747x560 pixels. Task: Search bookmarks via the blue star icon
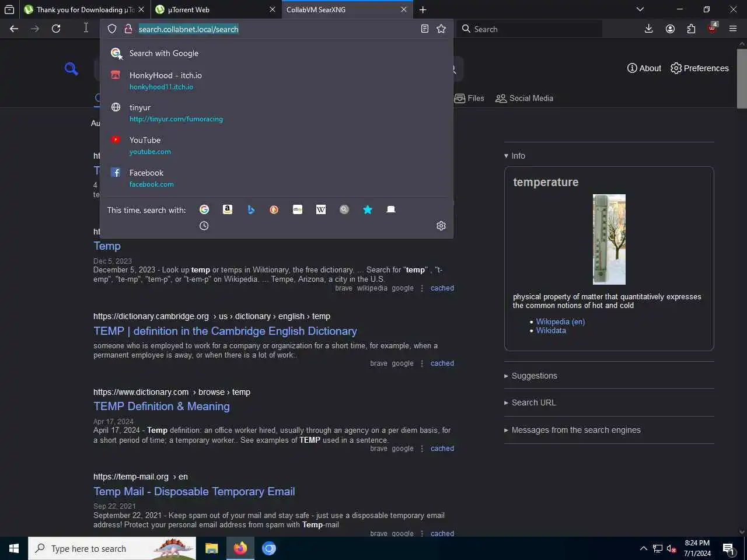(368, 209)
